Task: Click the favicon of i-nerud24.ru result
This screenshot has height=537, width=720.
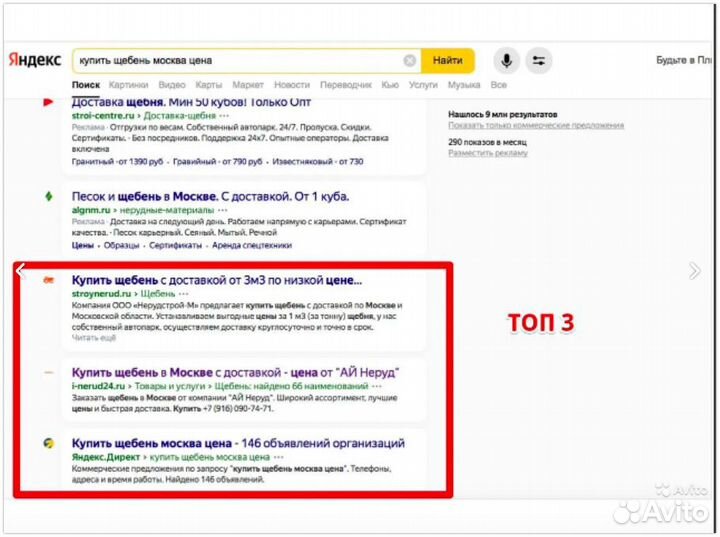Action: click(x=49, y=373)
